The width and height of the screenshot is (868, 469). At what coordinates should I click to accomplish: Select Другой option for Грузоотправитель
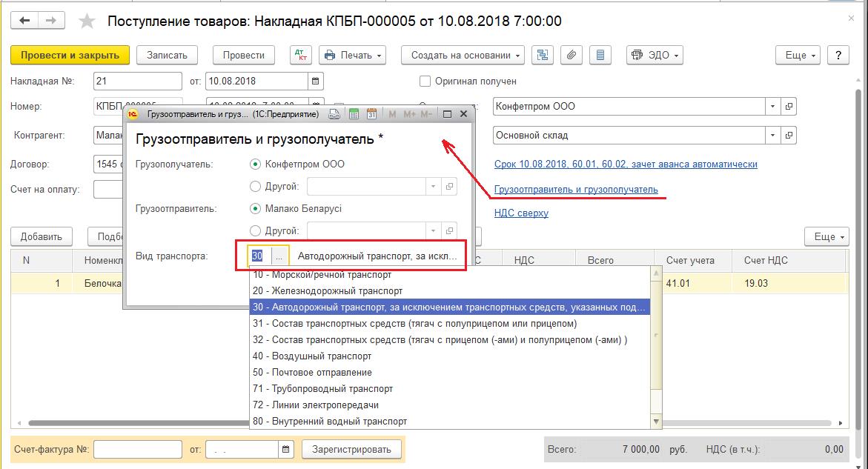pyautogui.click(x=255, y=230)
